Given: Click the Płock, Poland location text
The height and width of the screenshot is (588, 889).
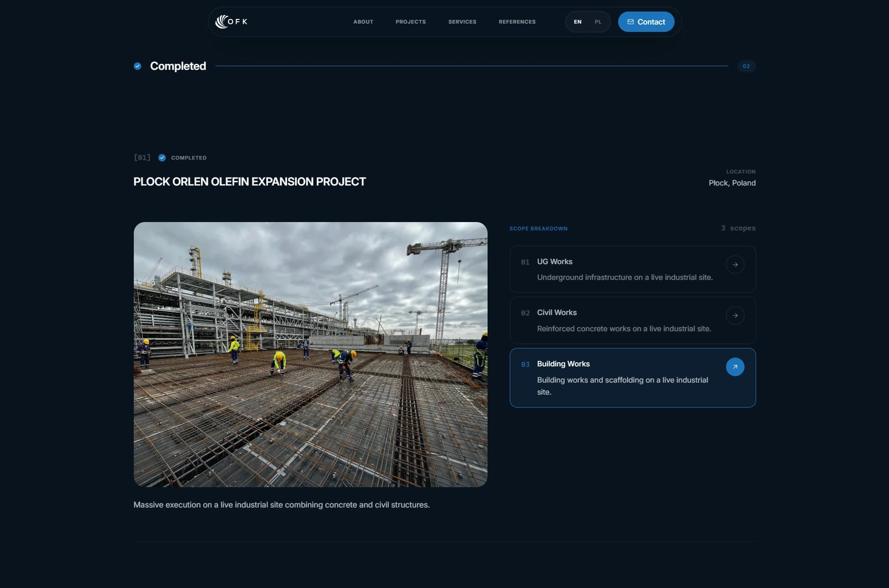Looking at the screenshot, I should [732, 183].
